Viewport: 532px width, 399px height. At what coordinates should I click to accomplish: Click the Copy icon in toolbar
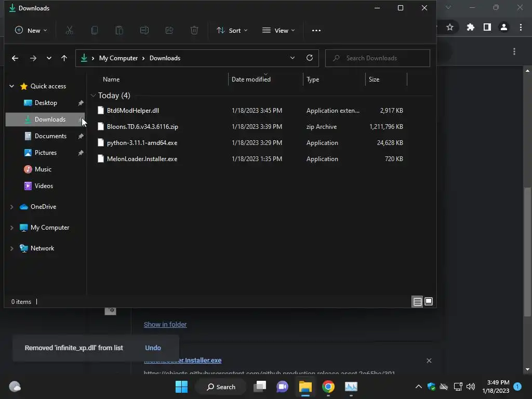pyautogui.click(x=95, y=31)
